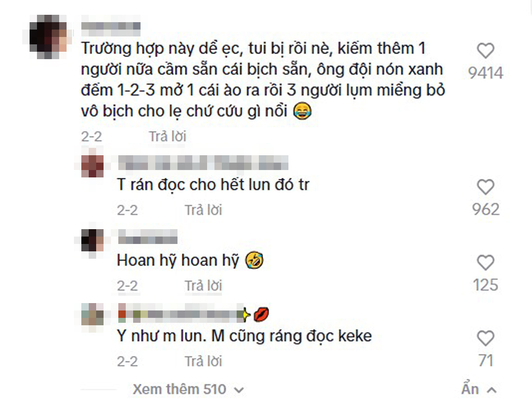Click Trả lời under 'Hoan hỷ hoan hỷ'
The image size is (532, 412).
tap(203, 286)
